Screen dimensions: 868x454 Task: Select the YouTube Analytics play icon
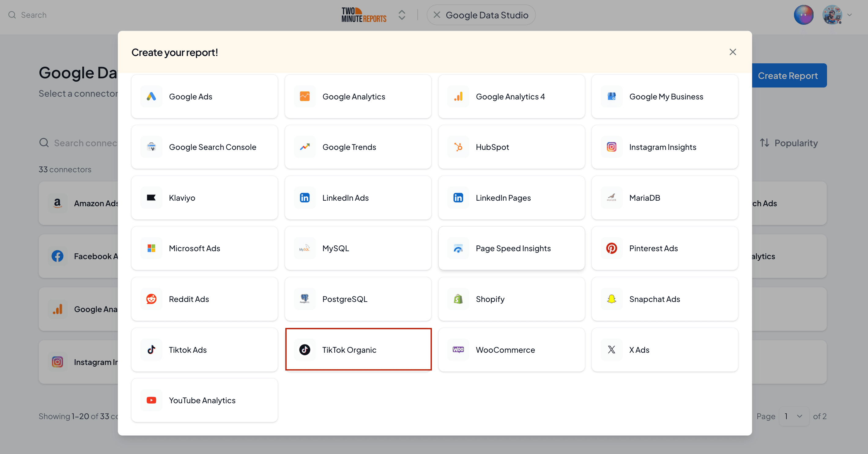pos(151,400)
